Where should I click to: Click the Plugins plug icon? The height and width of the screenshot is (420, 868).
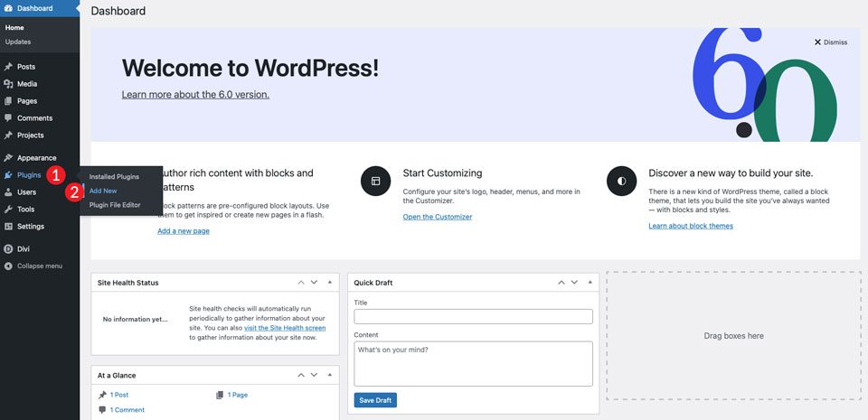pyautogui.click(x=8, y=175)
